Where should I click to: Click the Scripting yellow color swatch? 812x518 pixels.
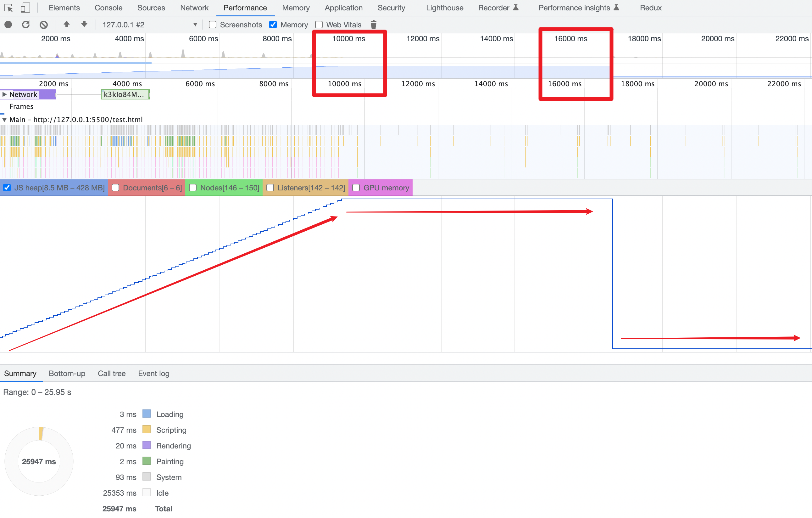(146, 430)
